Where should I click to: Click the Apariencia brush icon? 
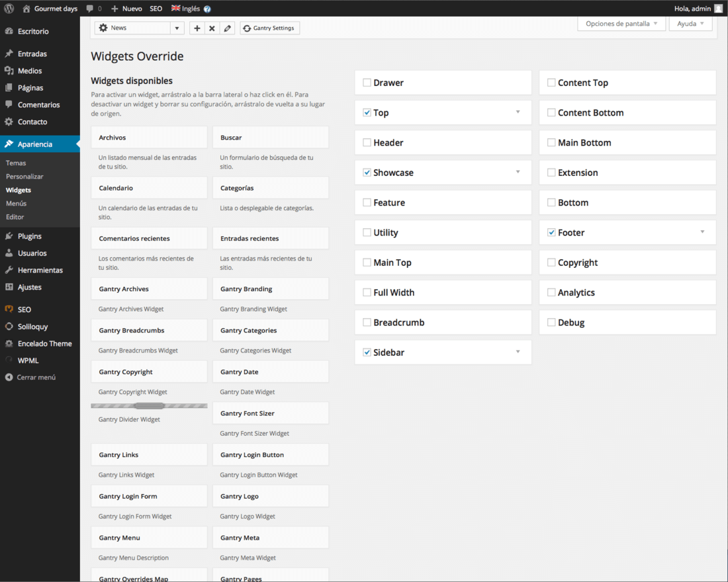[x=9, y=144]
